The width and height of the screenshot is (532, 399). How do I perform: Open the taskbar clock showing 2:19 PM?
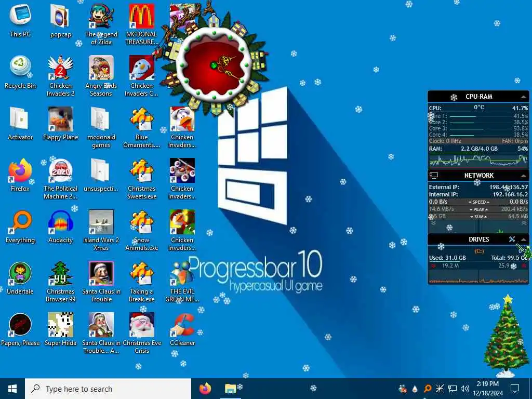(x=487, y=389)
